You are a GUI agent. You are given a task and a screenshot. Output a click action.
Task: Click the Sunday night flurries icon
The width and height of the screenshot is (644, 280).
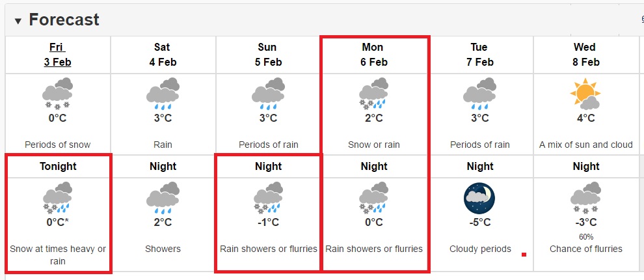[268, 198]
